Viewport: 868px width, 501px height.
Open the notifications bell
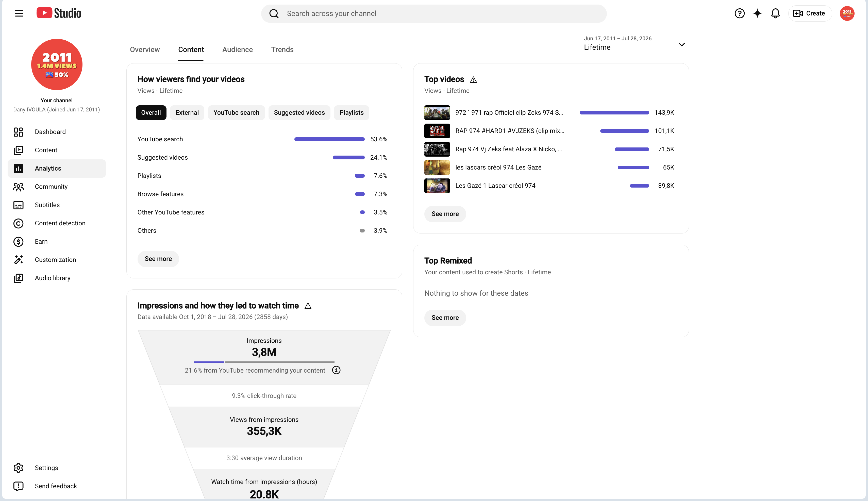point(775,13)
